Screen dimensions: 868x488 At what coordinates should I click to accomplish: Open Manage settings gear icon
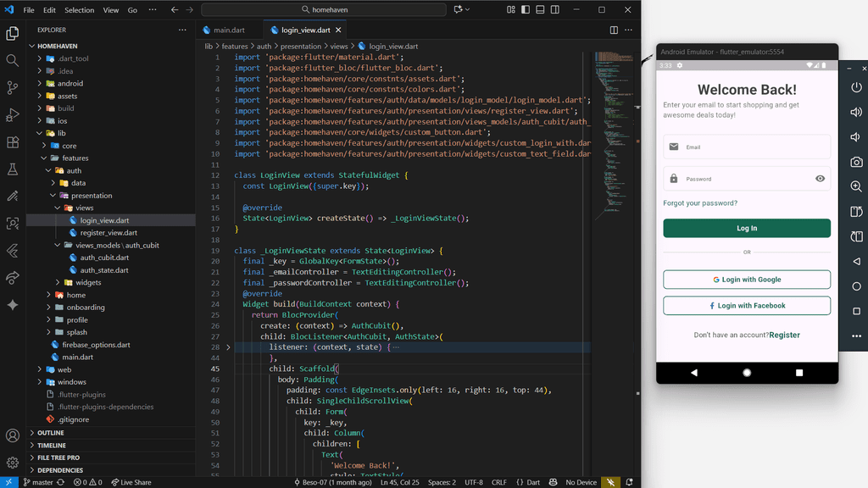pyautogui.click(x=13, y=463)
